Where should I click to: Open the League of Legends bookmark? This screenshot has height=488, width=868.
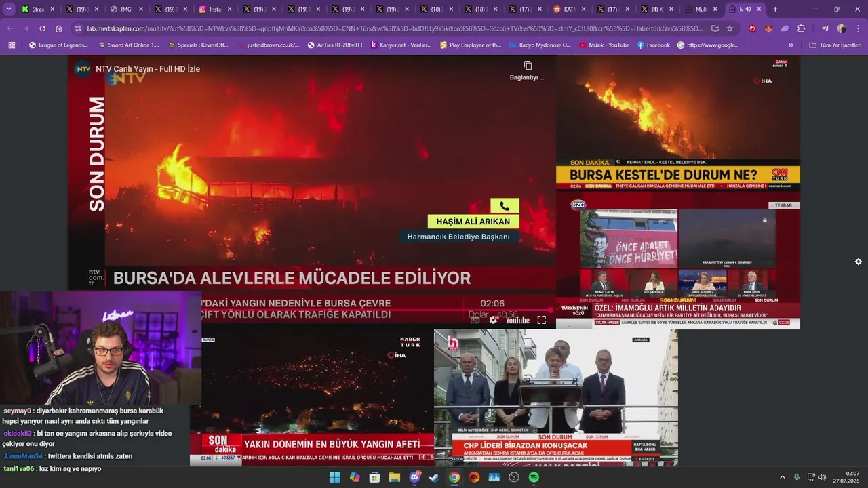point(58,45)
